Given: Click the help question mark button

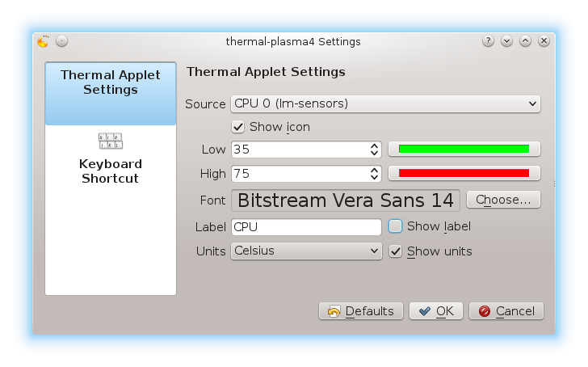Looking at the screenshot, I should coord(488,41).
